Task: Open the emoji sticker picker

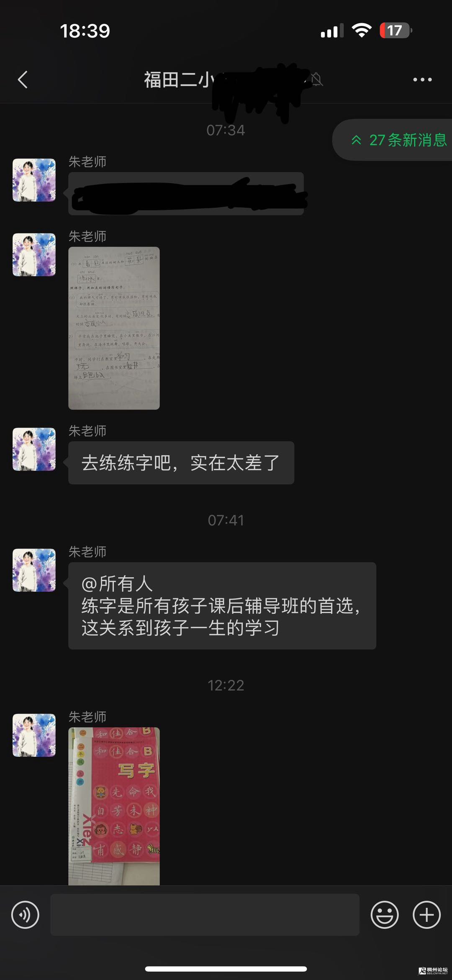Action: coord(384,915)
